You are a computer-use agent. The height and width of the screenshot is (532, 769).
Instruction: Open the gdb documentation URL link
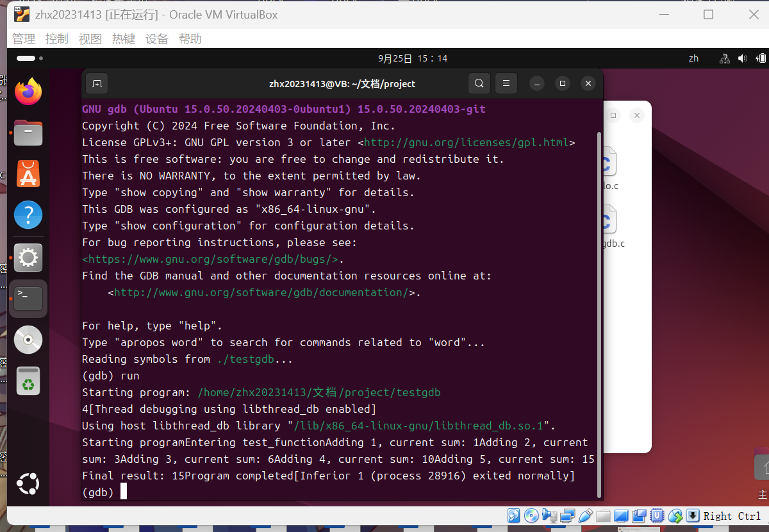pyautogui.click(x=261, y=292)
